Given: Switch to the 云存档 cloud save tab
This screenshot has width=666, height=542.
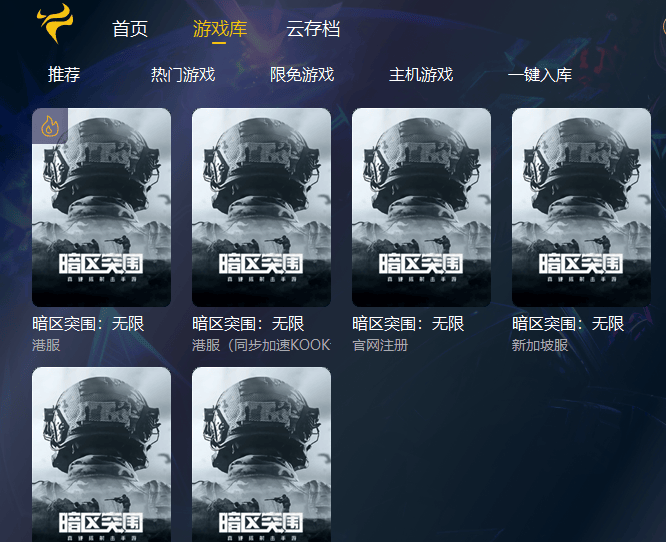Looking at the screenshot, I should 313,29.
